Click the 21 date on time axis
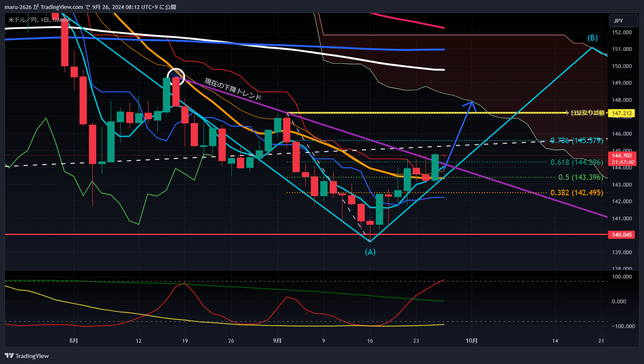The width and height of the screenshot is (644, 364). click(601, 341)
